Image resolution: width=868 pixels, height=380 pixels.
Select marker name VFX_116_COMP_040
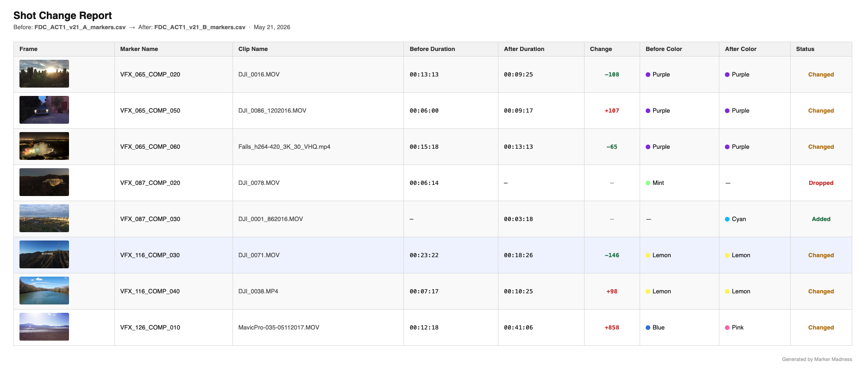point(150,291)
